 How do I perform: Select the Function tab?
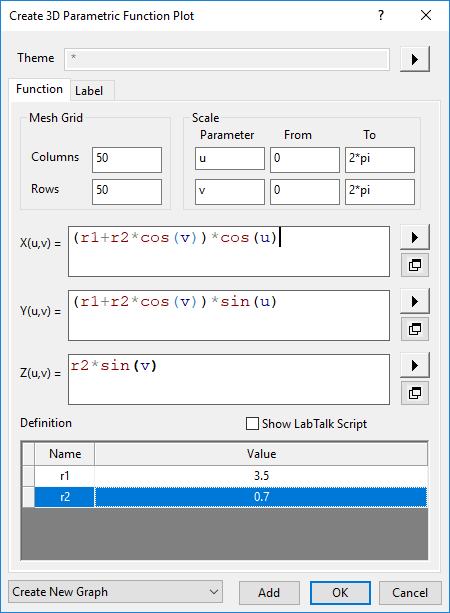pos(39,89)
